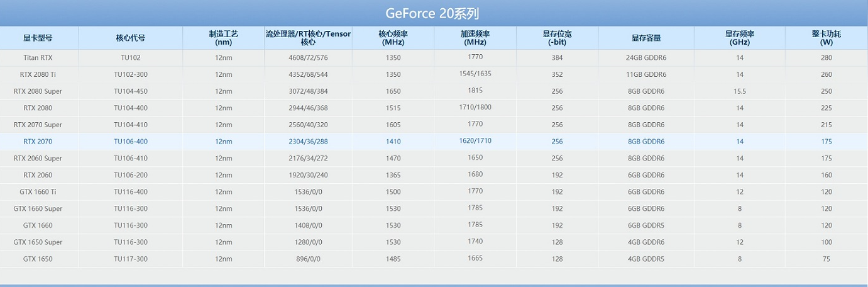
Task: Click the 280 watt power value
Action: (826, 58)
